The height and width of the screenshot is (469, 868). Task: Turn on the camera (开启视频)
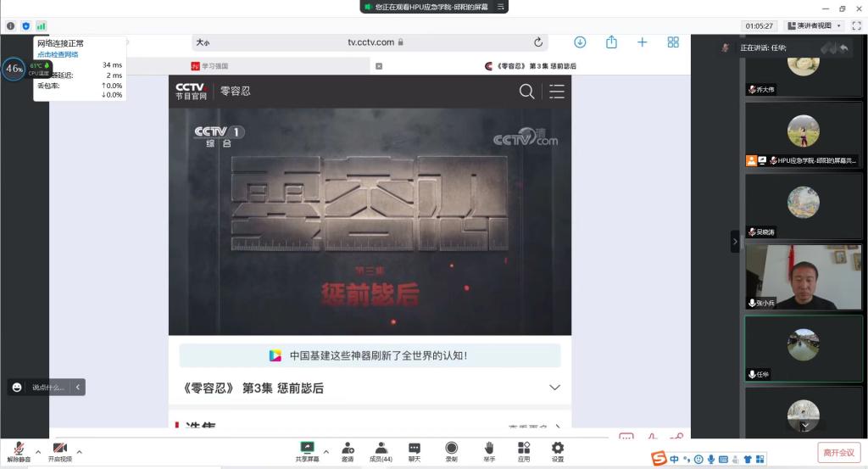59,451
